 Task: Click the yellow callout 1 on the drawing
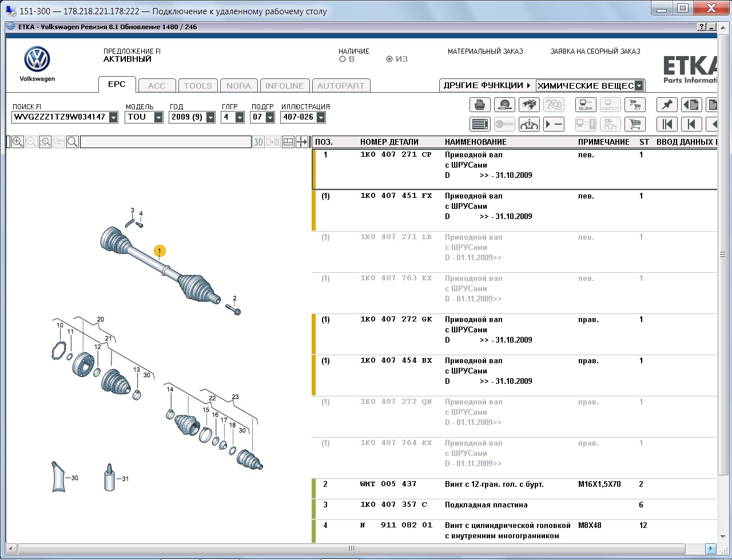[x=160, y=251]
